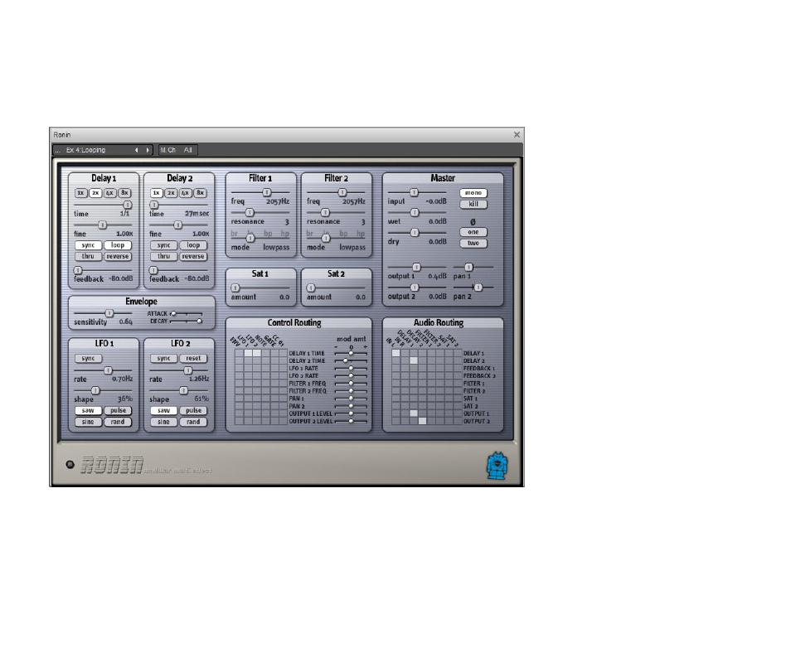Click the previous preset arrow
The height and width of the screenshot is (672, 791).
pyautogui.click(x=136, y=150)
